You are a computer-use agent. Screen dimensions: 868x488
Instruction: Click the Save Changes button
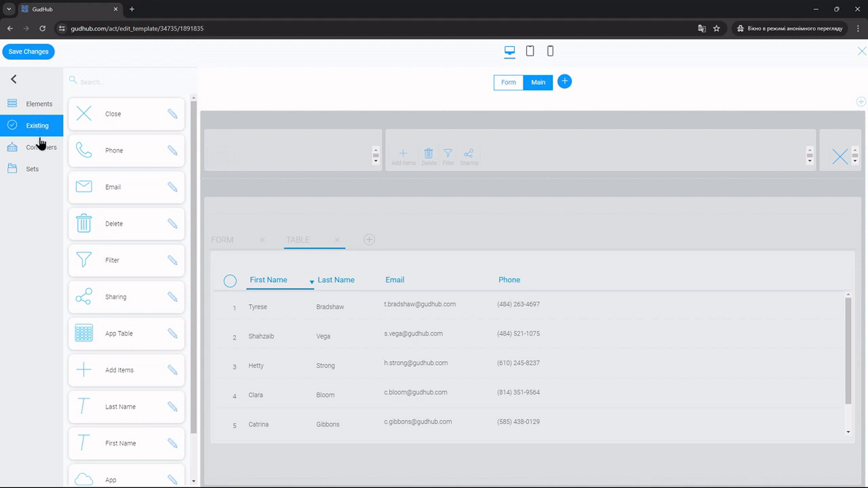click(x=28, y=52)
